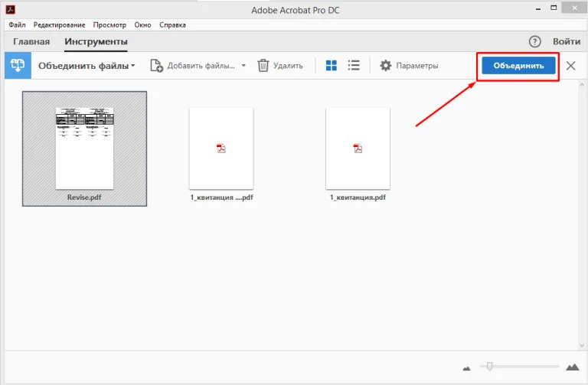Switch to list view
Viewport: 588px width, 385px height.
click(x=354, y=66)
